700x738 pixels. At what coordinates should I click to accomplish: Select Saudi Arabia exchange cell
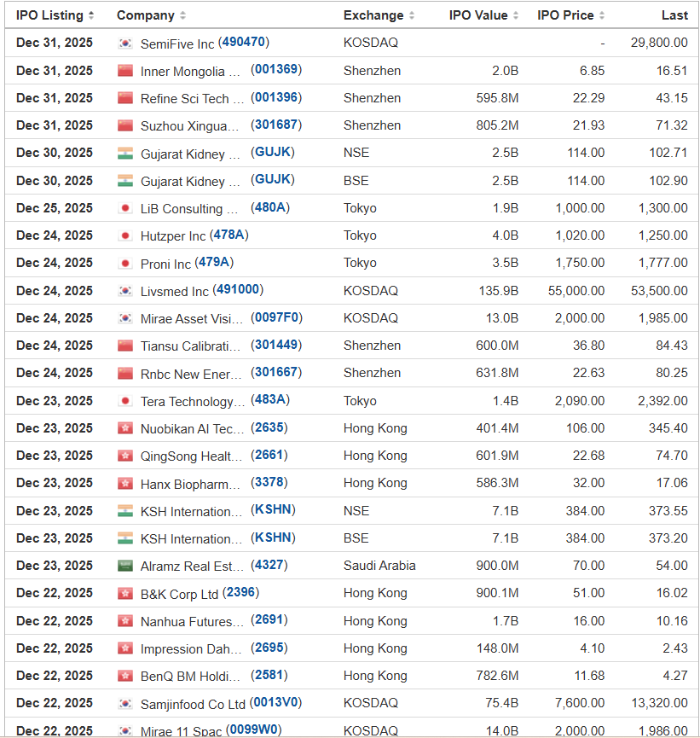point(379,566)
